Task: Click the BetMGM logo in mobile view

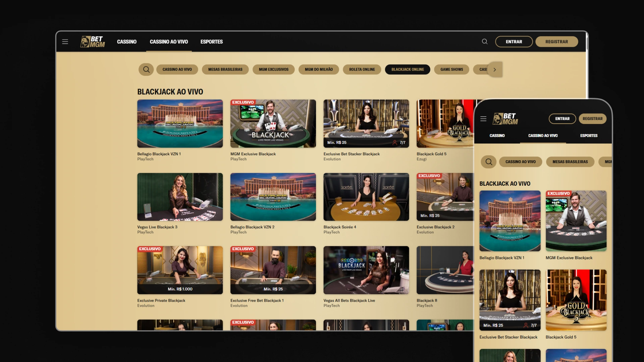Action: point(505,119)
